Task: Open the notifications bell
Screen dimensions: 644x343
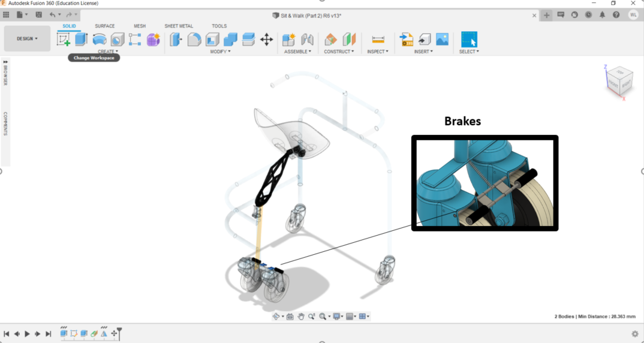Action: tap(603, 15)
